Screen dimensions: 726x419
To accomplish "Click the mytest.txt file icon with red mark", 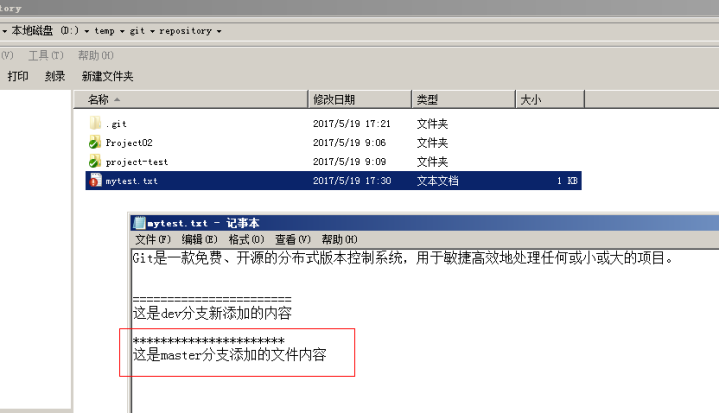I will 95,180.
